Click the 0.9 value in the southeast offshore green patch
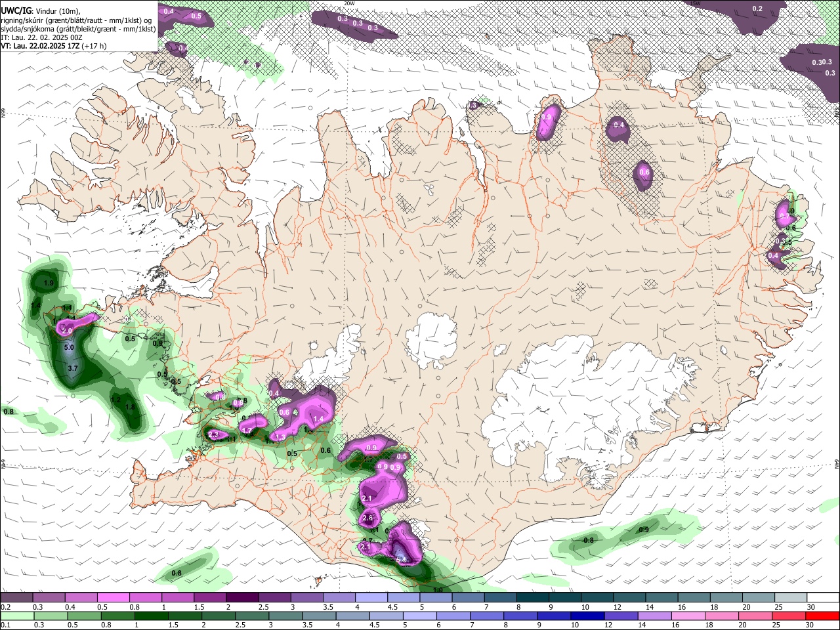Viewport: 840px width, 630px height. (644, 530)
